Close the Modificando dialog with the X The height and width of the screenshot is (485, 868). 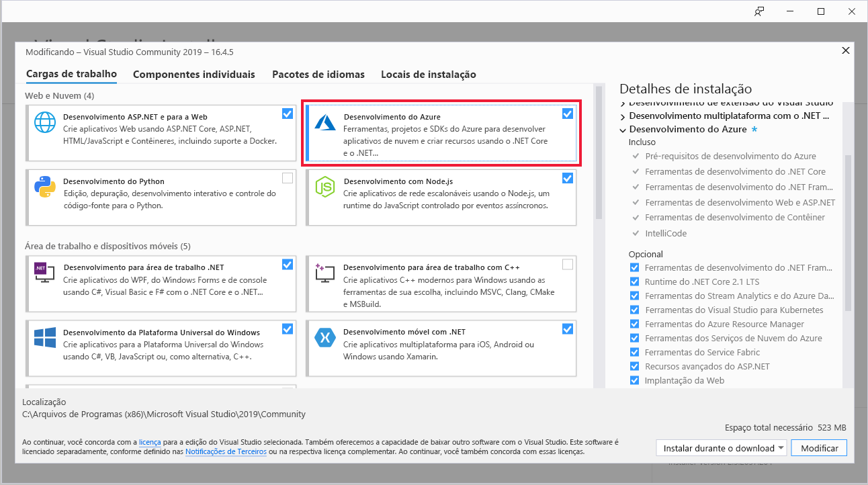click(x=845, y=51)
